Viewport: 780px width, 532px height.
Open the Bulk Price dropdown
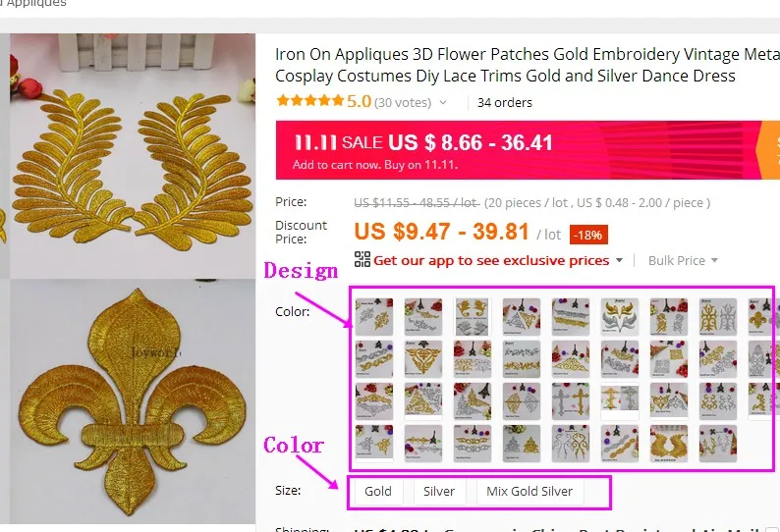pyautogui.click(x=683, y=260)
